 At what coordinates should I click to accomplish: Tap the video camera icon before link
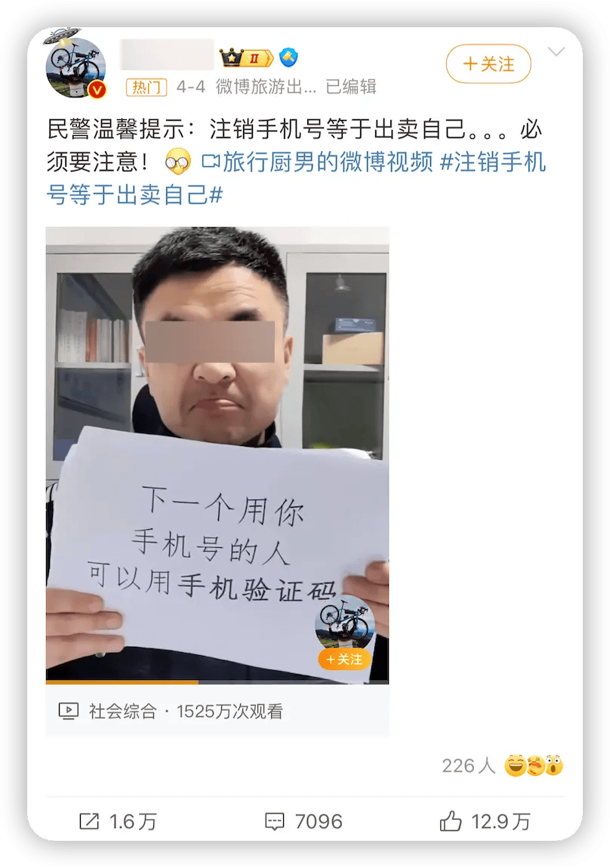click(x=211, y=162)
